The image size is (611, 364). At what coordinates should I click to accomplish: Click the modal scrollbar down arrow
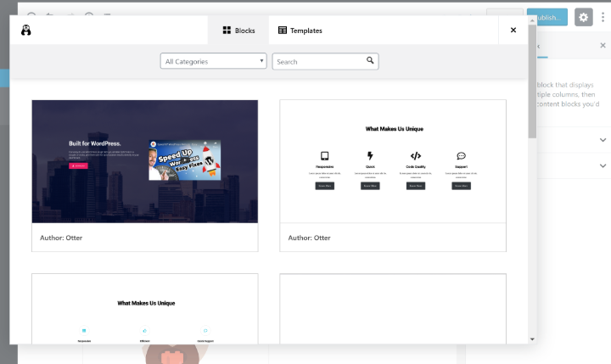click(532, 339)
